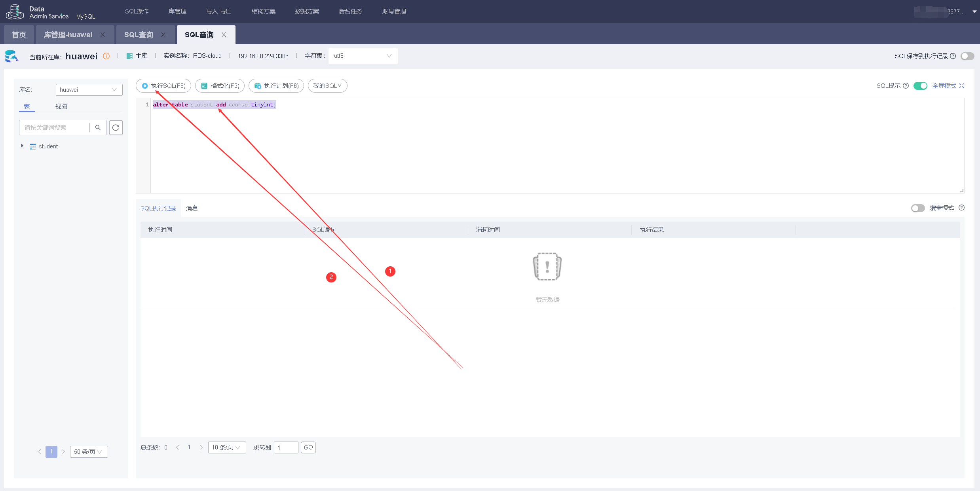Screen dimensions: 980x491
Task: Open the 字符集 utf8 dropdown
Action: pyautogui.click(x=363, y=56)
